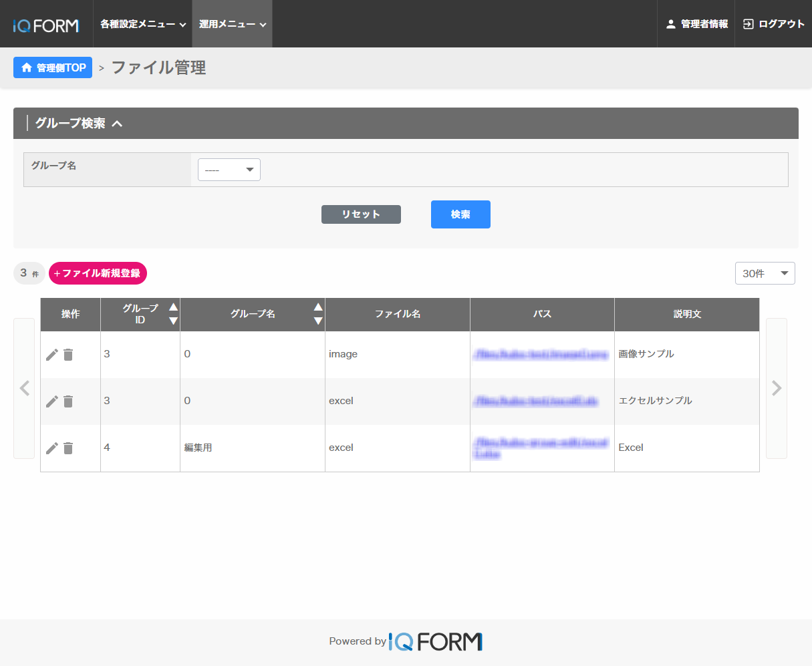The image size is (812, 666).
Task: Click edit pencil for エクセルサンプル row
Action: click(x=51, y=401)
